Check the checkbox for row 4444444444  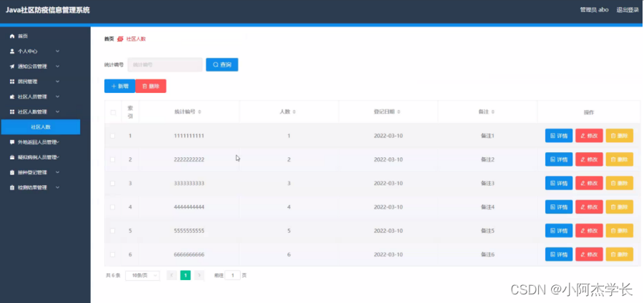pyautogui.click(x=113, y=207)
